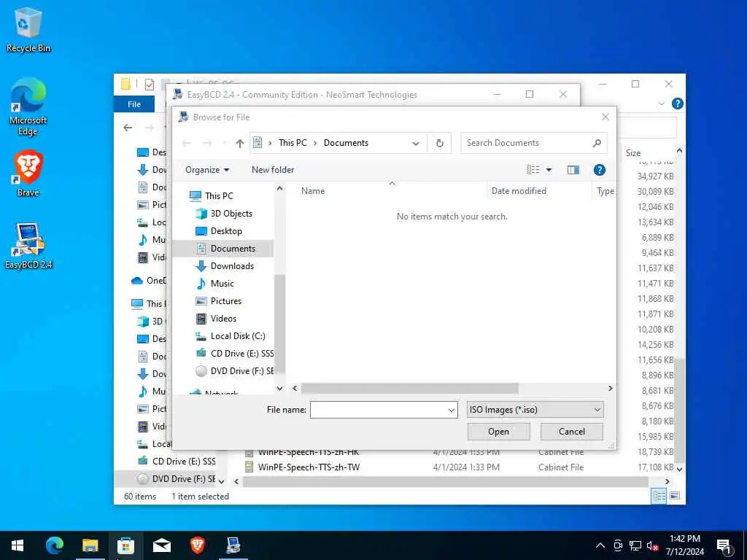
Task: Open the Organize dropdown menu
Action: point(206,170)
